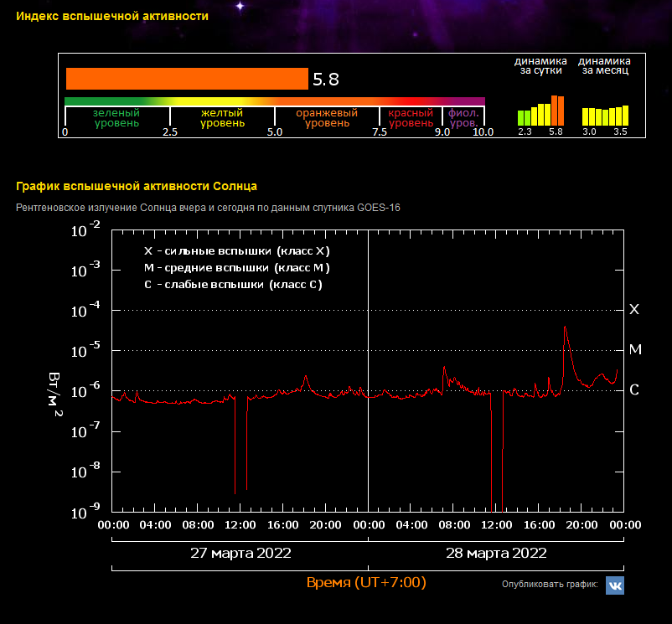Click the 'Индекс вспышечной активности' heading
672x624 pixels.
click(x=112, y=16)
